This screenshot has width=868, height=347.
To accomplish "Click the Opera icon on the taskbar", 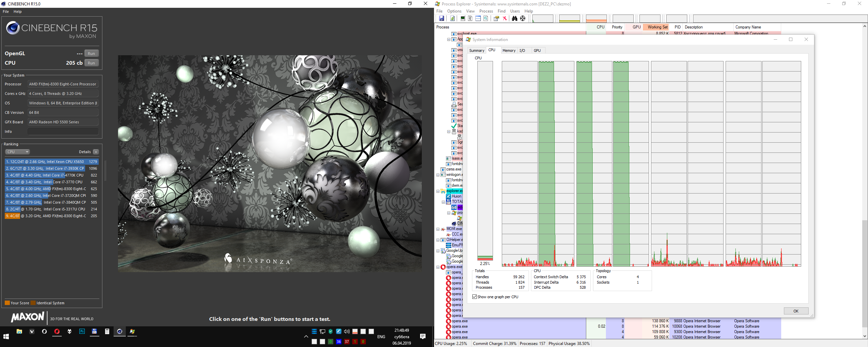I will pyautogui.click(x=57, y=331).
